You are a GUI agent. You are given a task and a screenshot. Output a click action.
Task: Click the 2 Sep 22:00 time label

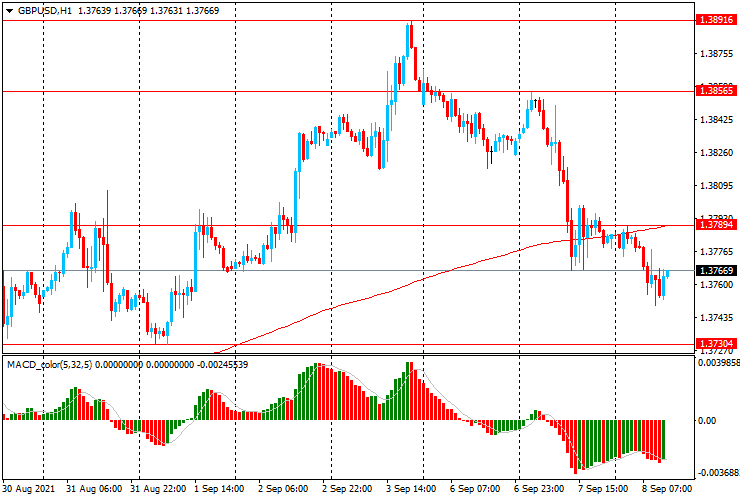(347, 489)
